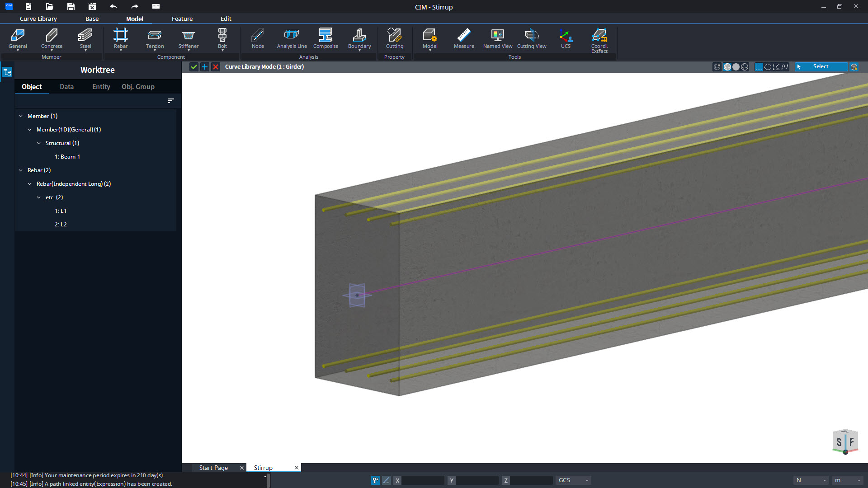Open the Edit ribbon tab
Image resolution: width=868 pixels, height=488 pixels.
(x=226, y=19)
